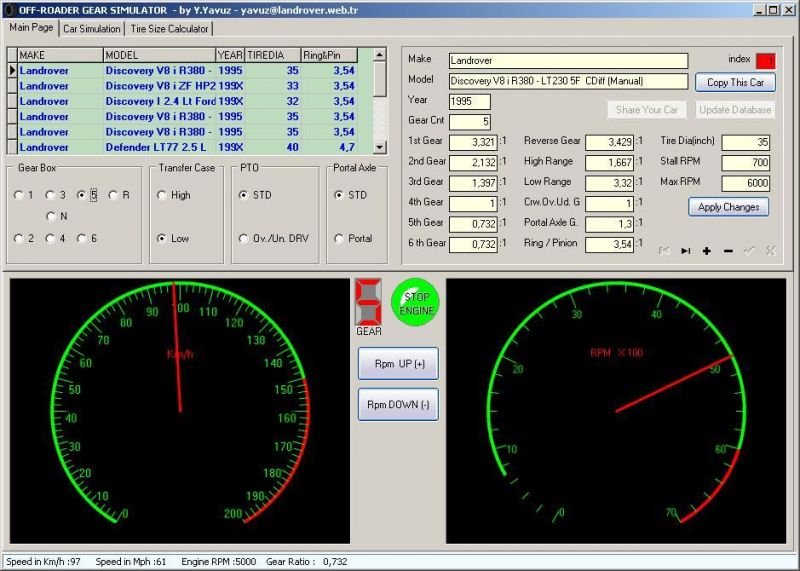
Task: Click the YEAR column header
Action: (x=230, y=55)
